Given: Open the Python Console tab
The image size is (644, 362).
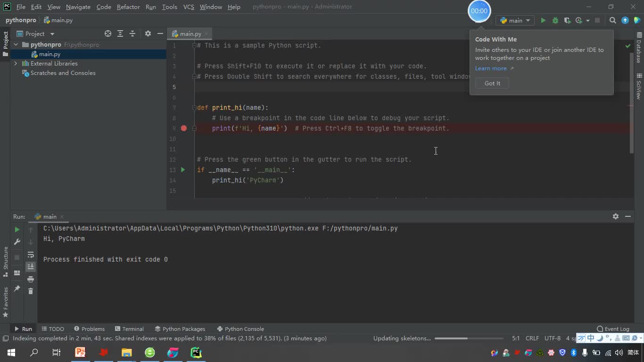Looking at the screenshot, I should [240, 329].
